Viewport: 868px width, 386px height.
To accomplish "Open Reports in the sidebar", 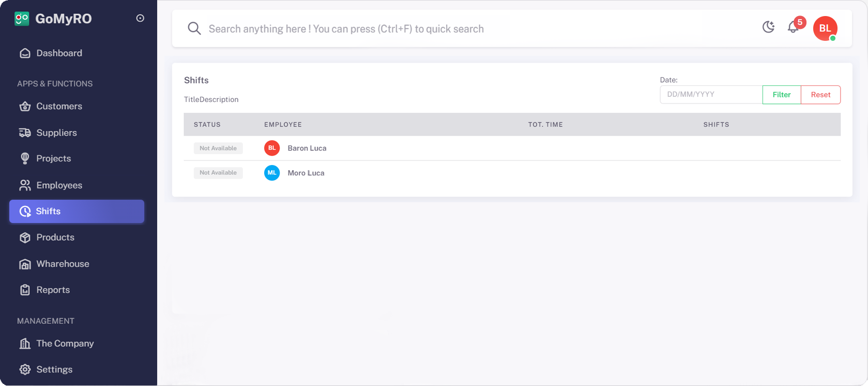I will (53, 290).
